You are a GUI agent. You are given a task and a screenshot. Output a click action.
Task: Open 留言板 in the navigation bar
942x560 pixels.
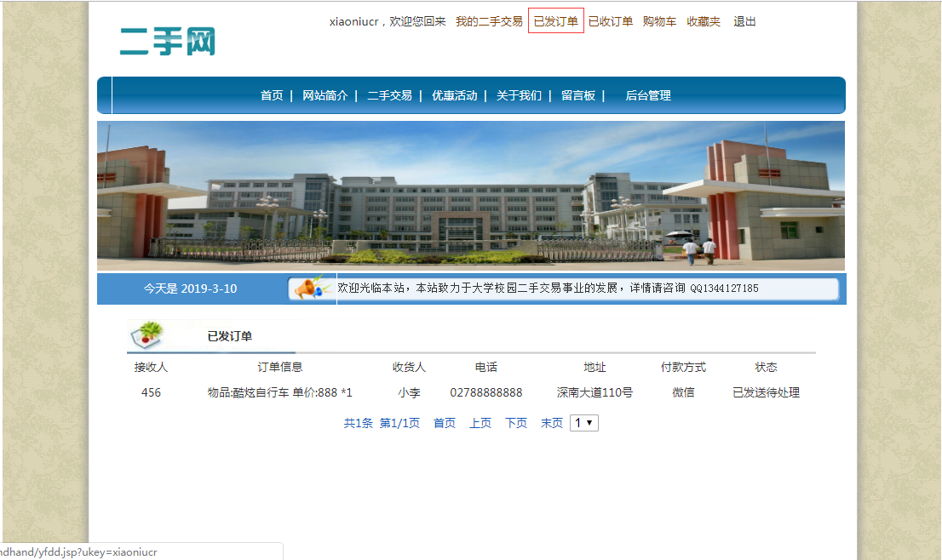[578, 95]
